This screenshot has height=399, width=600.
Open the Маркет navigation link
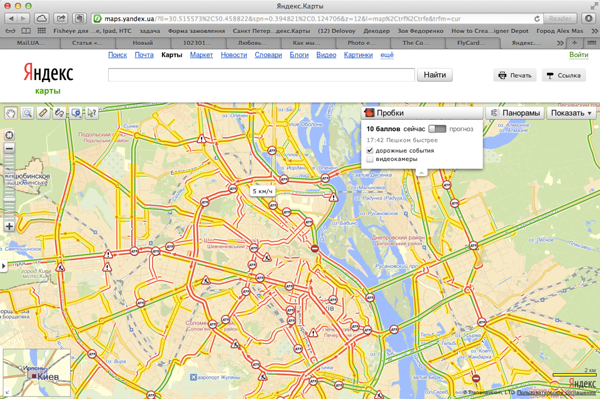pyautogui.click(x=201, y=55)
